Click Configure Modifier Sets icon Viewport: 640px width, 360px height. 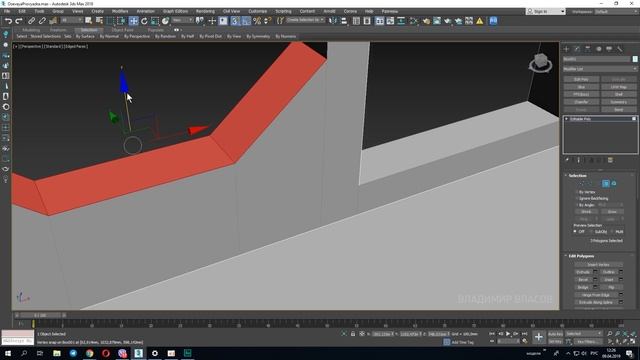[x=610, y=160]
